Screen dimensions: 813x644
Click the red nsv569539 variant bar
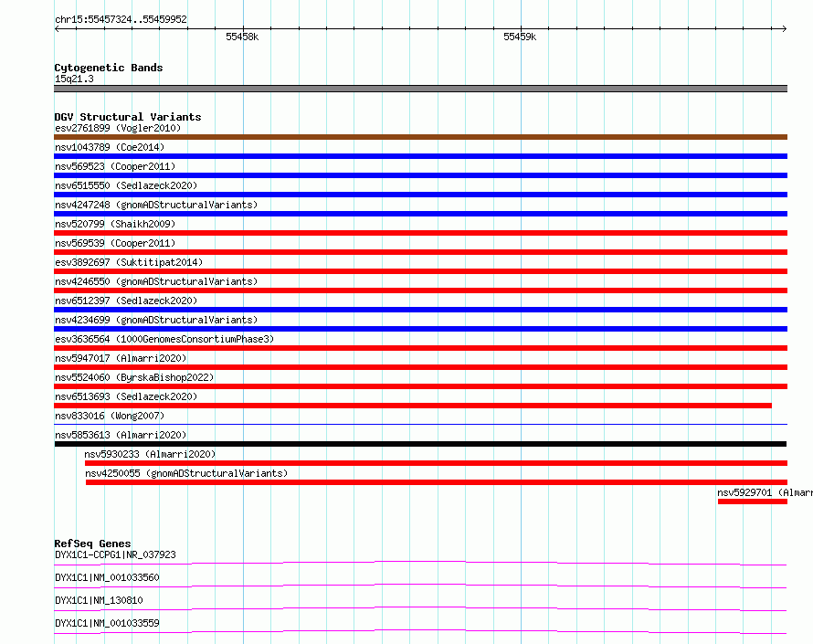coord(420,252)
